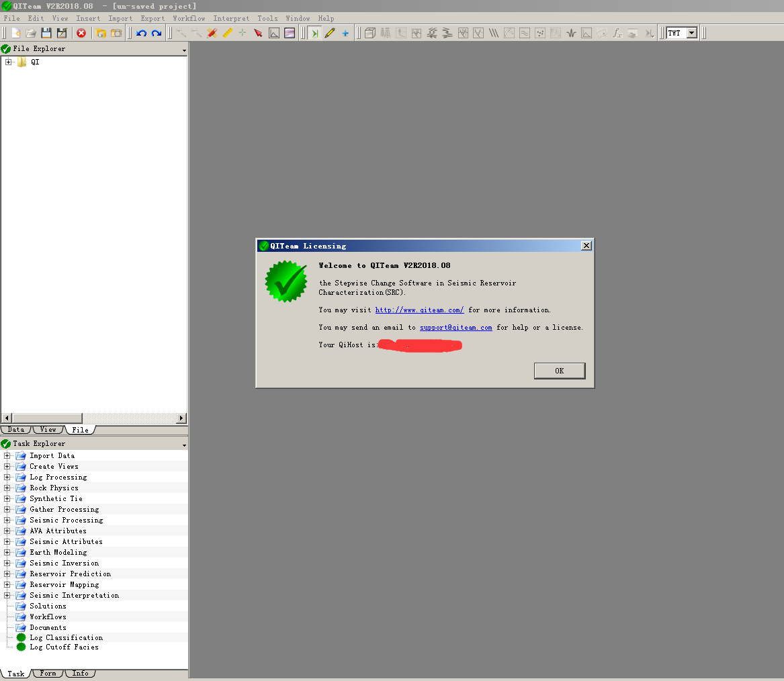Expand the Import Data task node
784x681 pixels.
(7, 455)
